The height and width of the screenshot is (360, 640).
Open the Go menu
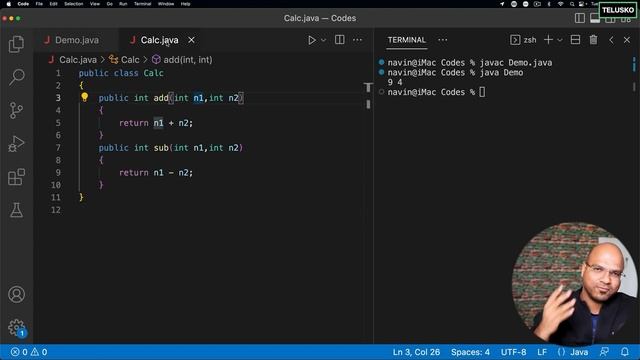[x=109, y=4]
